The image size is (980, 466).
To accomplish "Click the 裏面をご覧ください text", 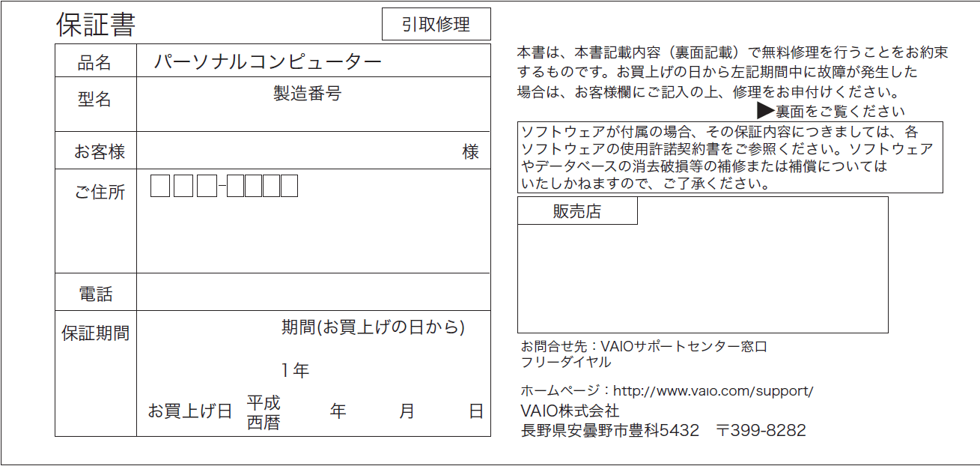I will tap(840, 112).
